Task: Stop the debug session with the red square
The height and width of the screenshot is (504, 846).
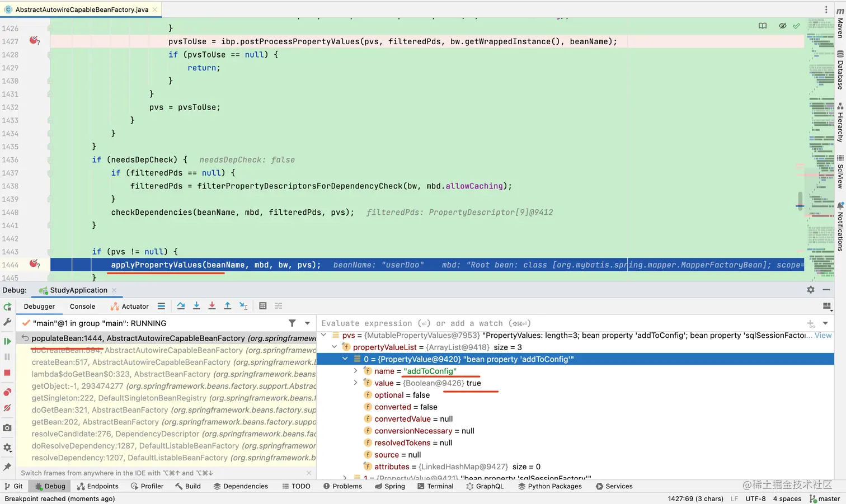Action: click(x=7, y=373)
